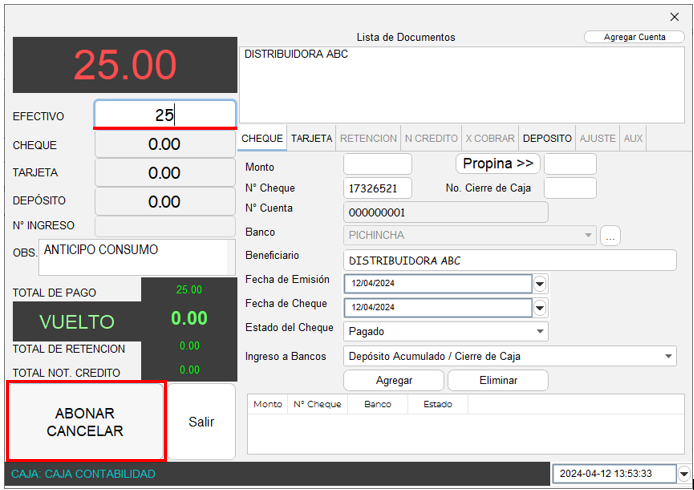Click the Beneficiario text field
This screenshot has height=490, width=694.
[509, 261]
